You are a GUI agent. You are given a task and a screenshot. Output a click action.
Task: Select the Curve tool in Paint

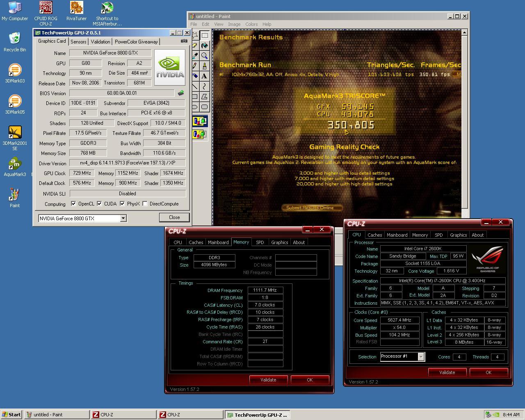[x=204, y=87]
